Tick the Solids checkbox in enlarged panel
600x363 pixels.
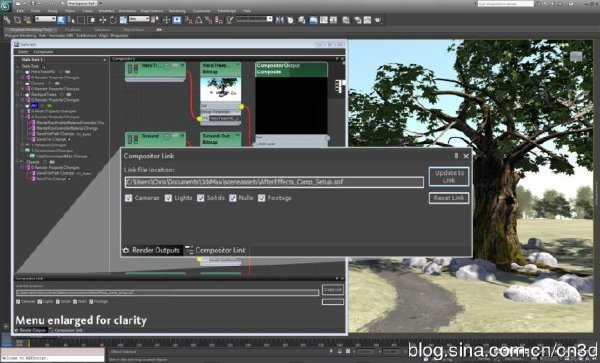201,198
